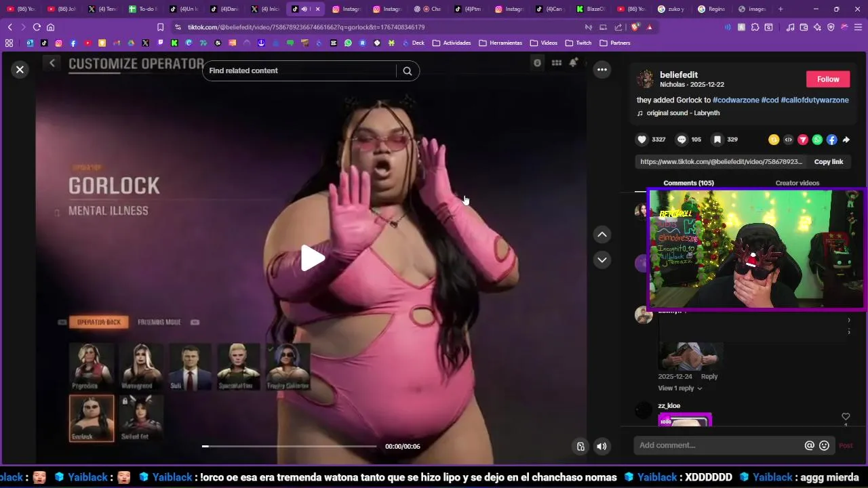The image size is (868, 488).
Task: Reload the current page
Action: [x=37, y=27]
